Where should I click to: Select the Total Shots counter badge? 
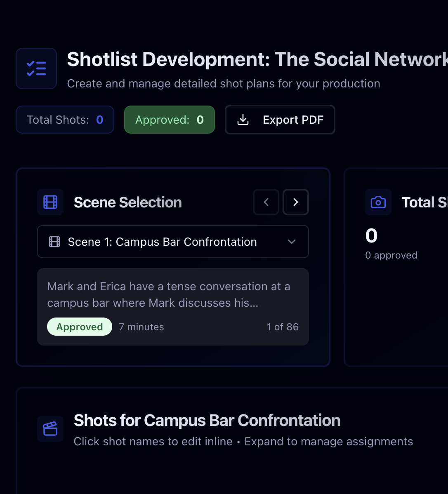coord(65,120)
